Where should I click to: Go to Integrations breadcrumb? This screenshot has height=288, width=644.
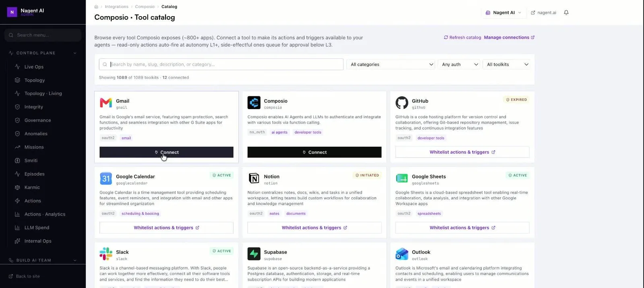[116, 6]
